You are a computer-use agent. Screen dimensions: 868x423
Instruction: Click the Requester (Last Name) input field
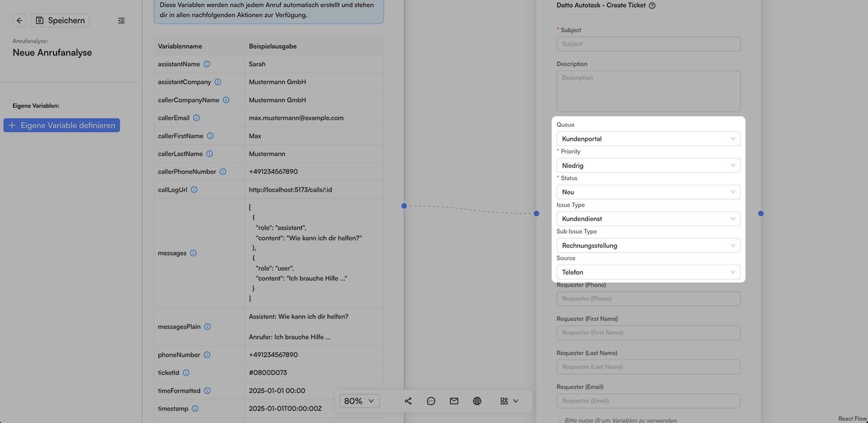pos(648,367)
